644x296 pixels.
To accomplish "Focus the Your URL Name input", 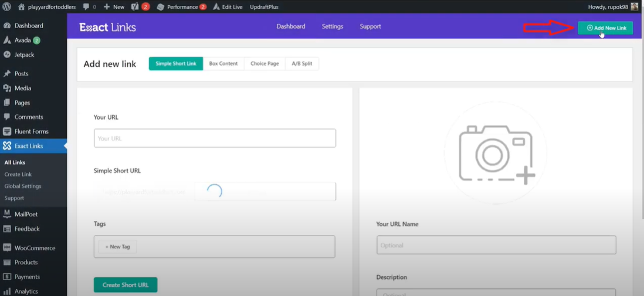I will [x=496, y=245].
